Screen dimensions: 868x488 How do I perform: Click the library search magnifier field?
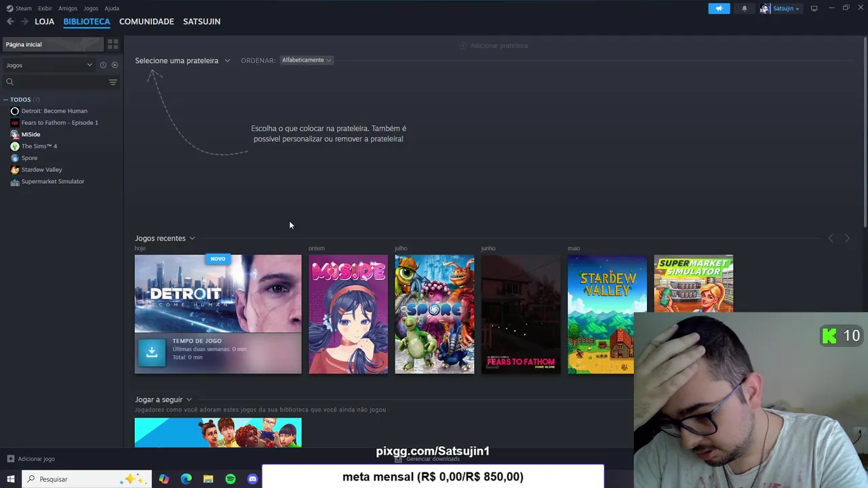pyautogui.click(x=54, y=82)
